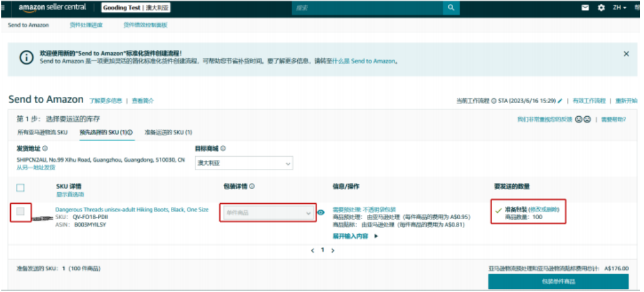The height and width of the screenshot is (292, 644).
Task: Open the Gooding Test account switcher
Action: coord(136,8)
